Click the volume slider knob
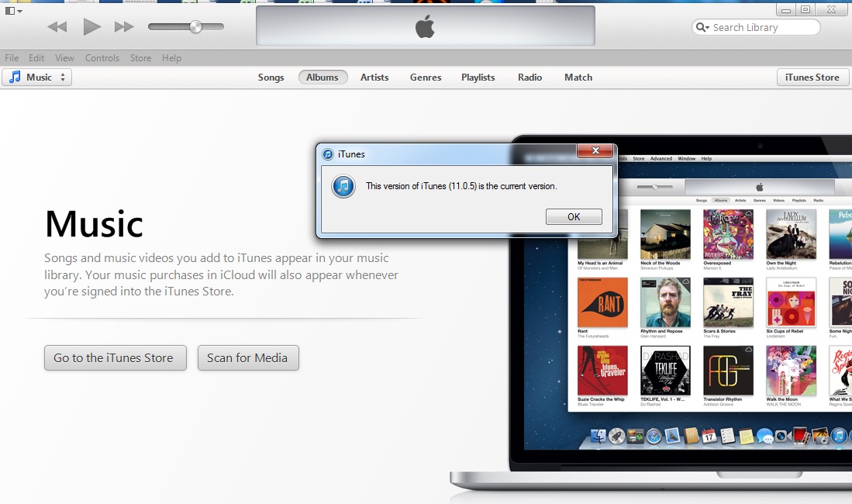This screenshot has height=504, width=852. coord(195,26)
